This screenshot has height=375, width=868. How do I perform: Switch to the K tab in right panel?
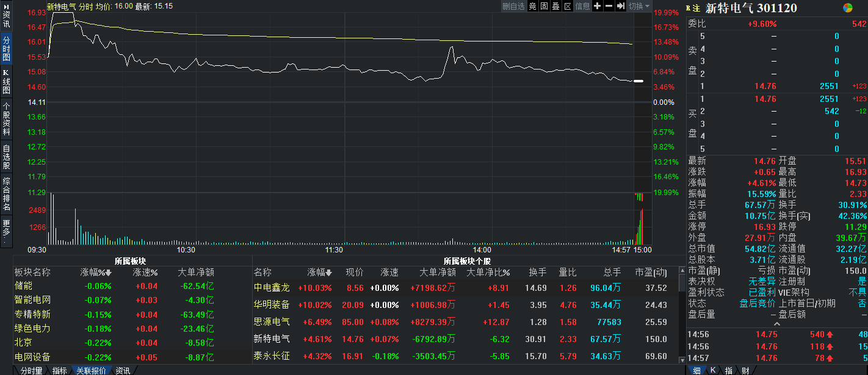pos(712,371)
